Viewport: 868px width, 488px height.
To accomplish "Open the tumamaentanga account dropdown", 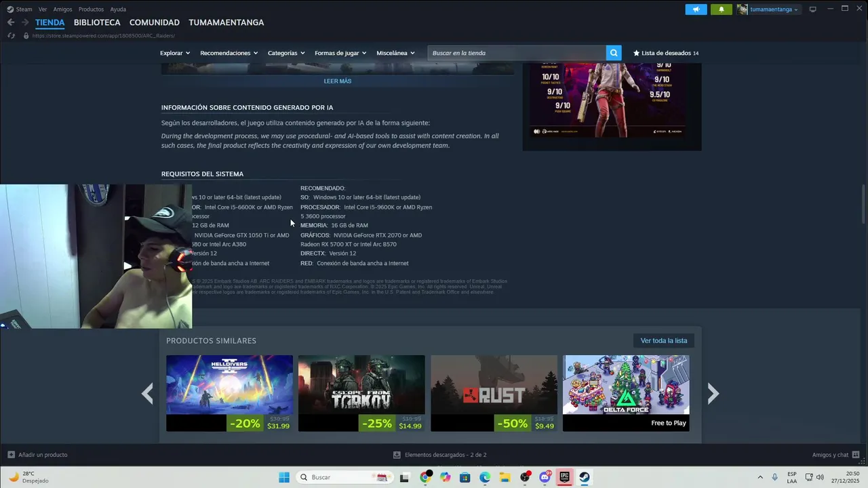I will pyautogui.click(x=774, y=9).
